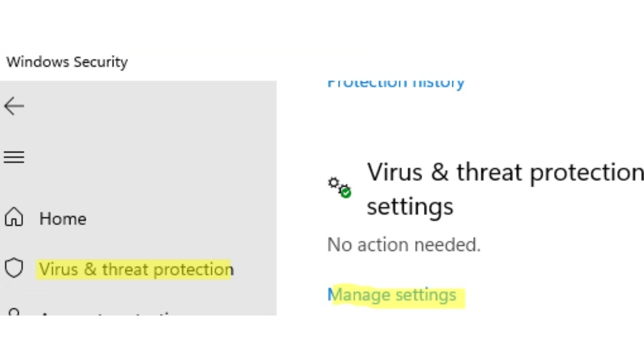Select Virus & threat protection sidebar label
This screenshot has height=362, width=644.
[x=136, y=269]
